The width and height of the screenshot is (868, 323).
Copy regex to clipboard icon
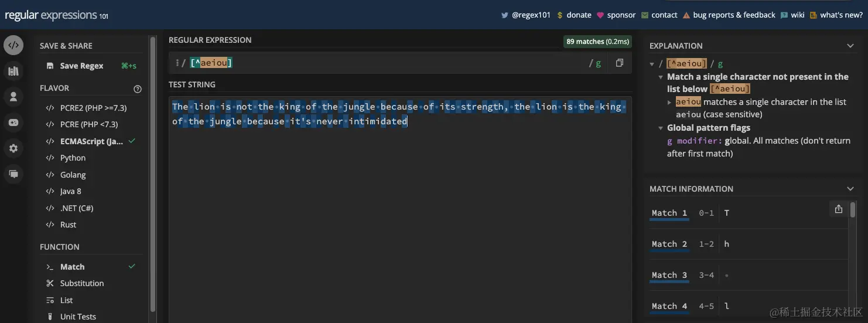click(x=620, y=63)
